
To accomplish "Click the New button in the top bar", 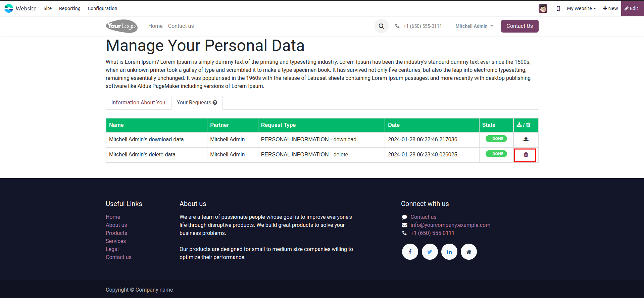I will tap(610, 8).
